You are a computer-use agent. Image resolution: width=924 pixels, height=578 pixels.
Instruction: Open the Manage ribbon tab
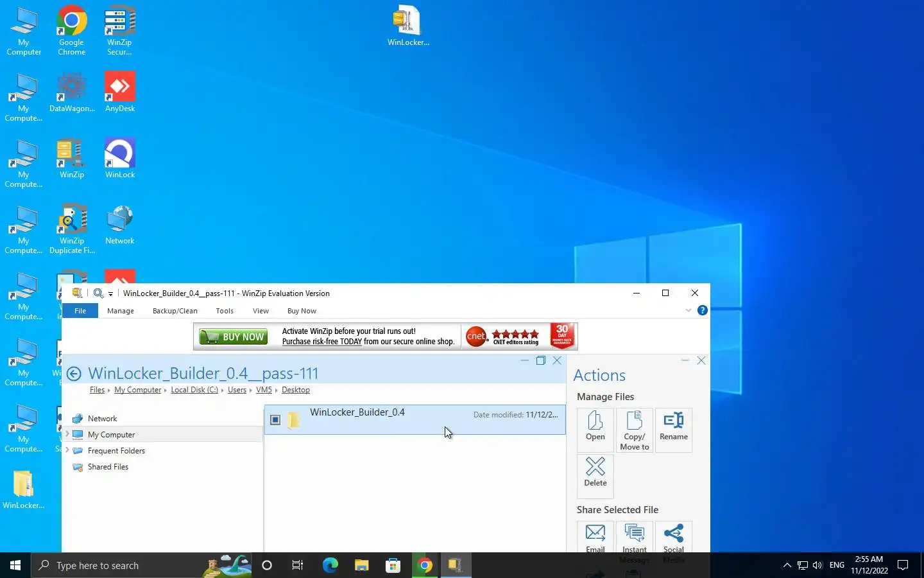tap(121, 311)
